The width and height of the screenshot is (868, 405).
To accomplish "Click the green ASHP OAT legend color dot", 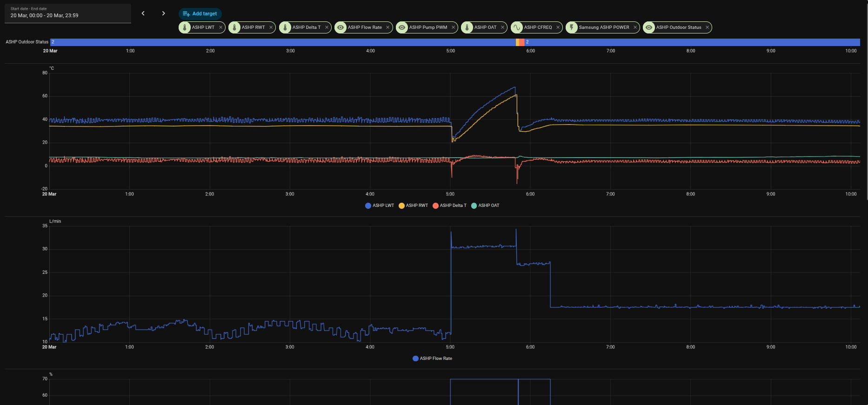I will point(474,206).
